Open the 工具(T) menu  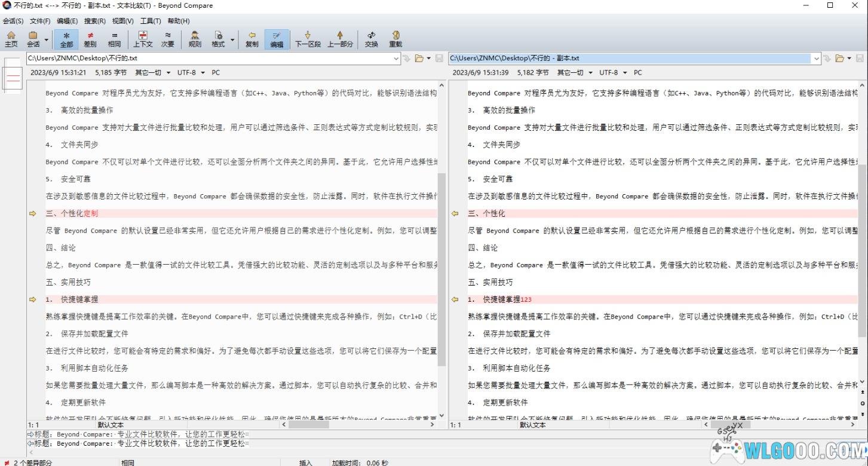pyautogui.click(x=151, y=21)
